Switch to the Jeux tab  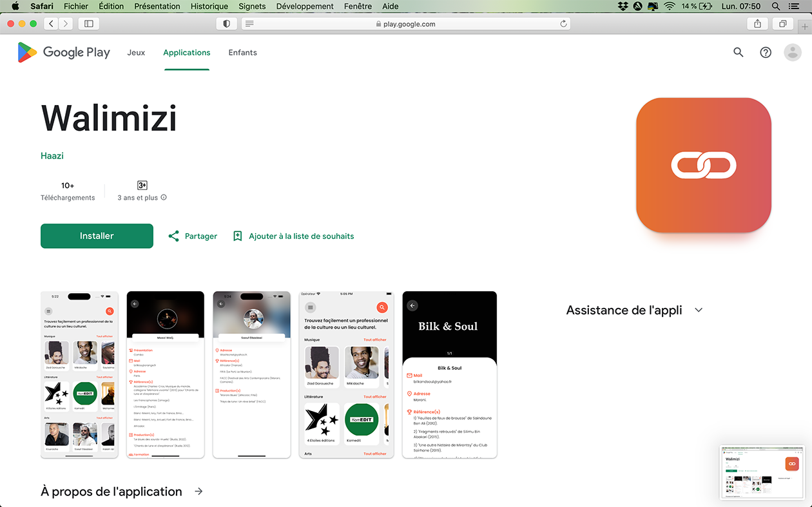(x=136, y=53)
